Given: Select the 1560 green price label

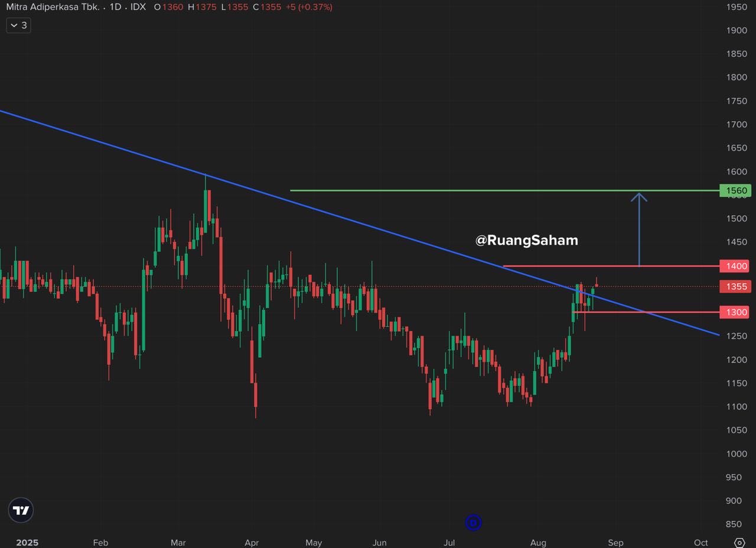Looking at the screenshot, I should (734, 190).
